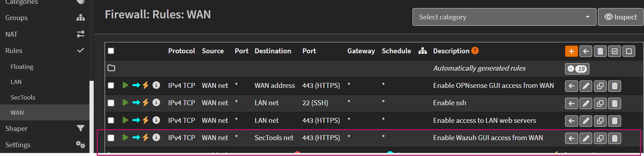The height and width of the screenshot is (156, 644).
Task: Click the Description help question mark icon
Action: click(475, 50)
